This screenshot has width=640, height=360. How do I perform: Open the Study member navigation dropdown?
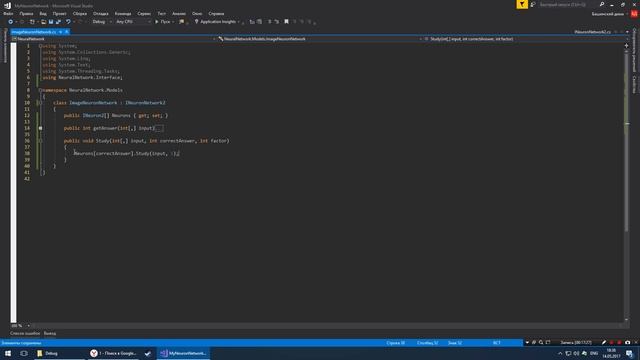(x=525, y=39)
